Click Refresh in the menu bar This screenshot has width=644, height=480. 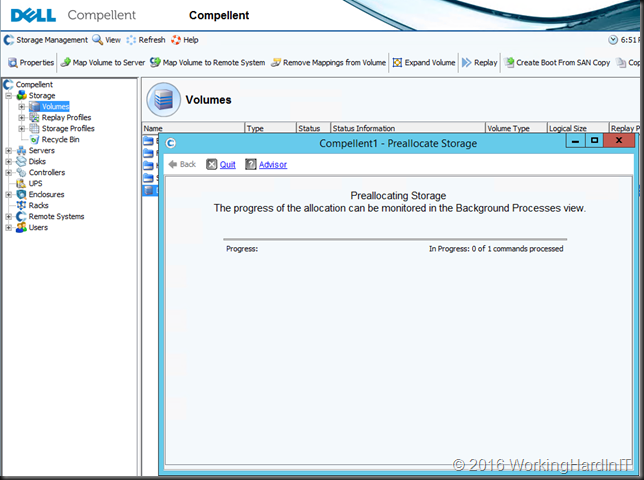[x=146, y=40]
